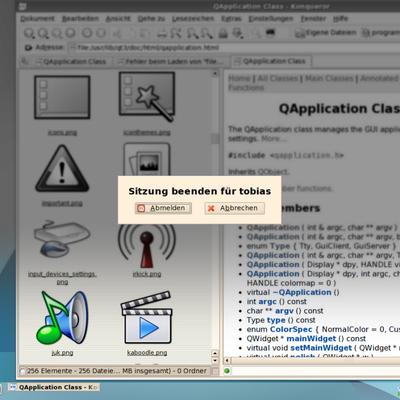Open the argv member link

pos(284,311)
